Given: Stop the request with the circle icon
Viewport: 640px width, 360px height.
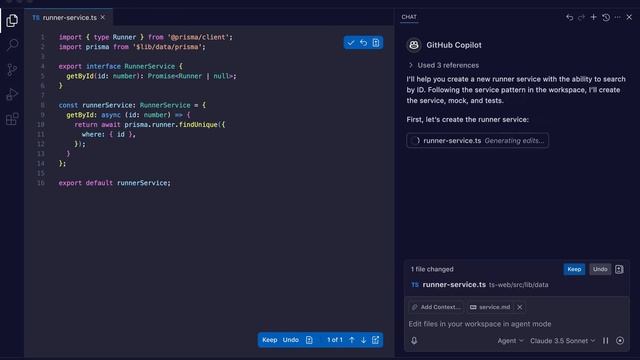Looking at the screenshot, I should click(x=620, y=340).
